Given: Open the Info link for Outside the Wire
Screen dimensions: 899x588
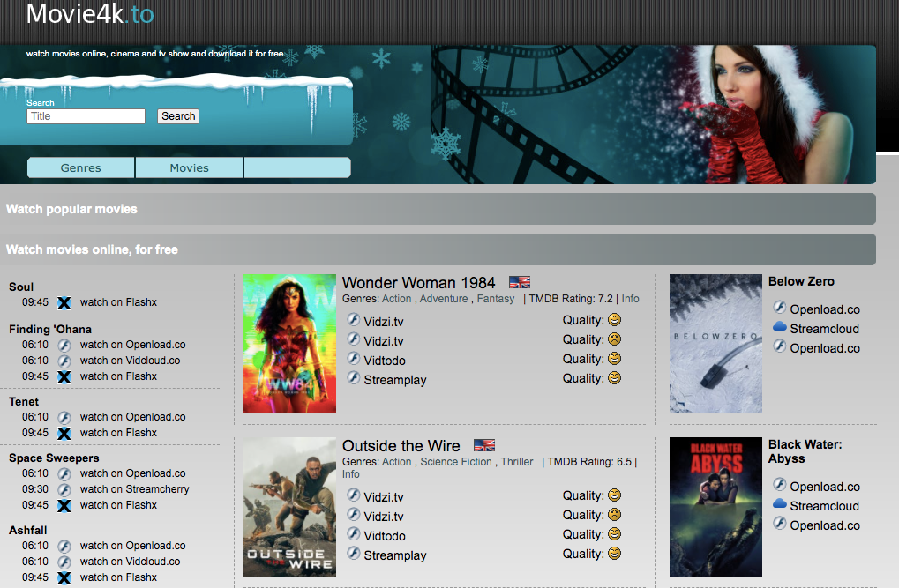Looking at the screenshot, I should (x=351, y=474).
